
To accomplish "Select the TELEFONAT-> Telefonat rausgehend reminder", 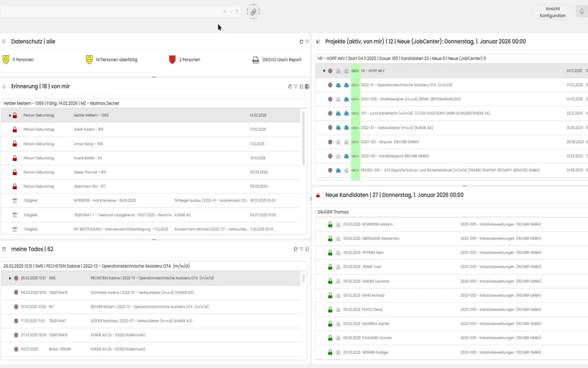I will tap(151, 215).
